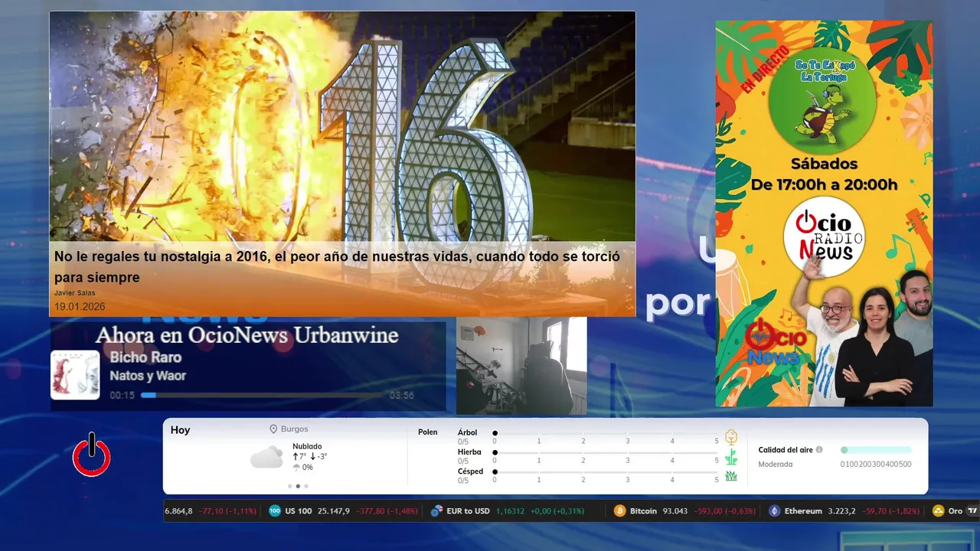Click Bitcoin price 93.043

click(x=675, y=511)
